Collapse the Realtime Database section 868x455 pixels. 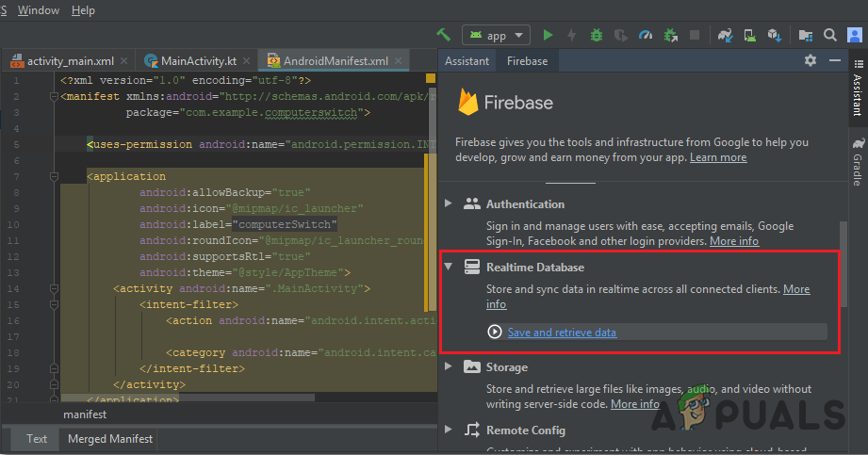point(449,268)
